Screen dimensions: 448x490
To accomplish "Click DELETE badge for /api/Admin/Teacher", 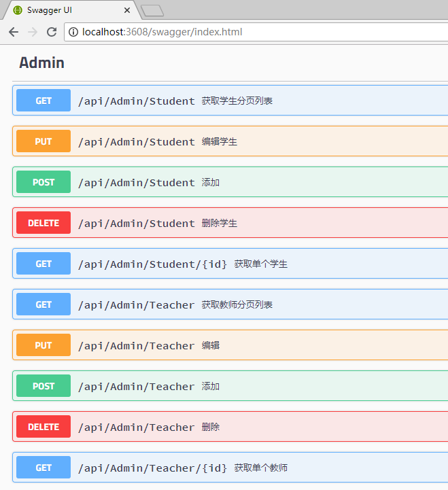I will click(44, 427).
